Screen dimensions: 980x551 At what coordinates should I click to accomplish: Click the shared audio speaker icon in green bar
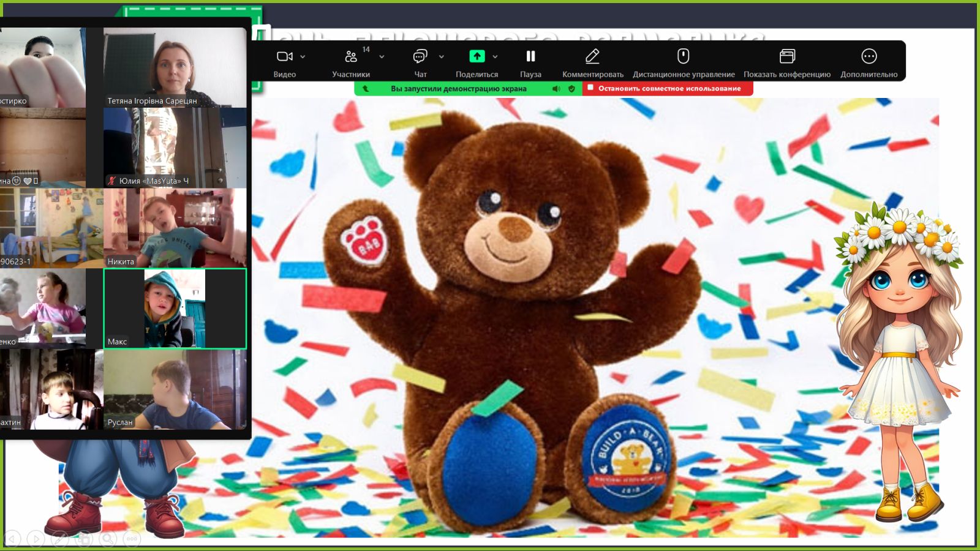point(556,88)
